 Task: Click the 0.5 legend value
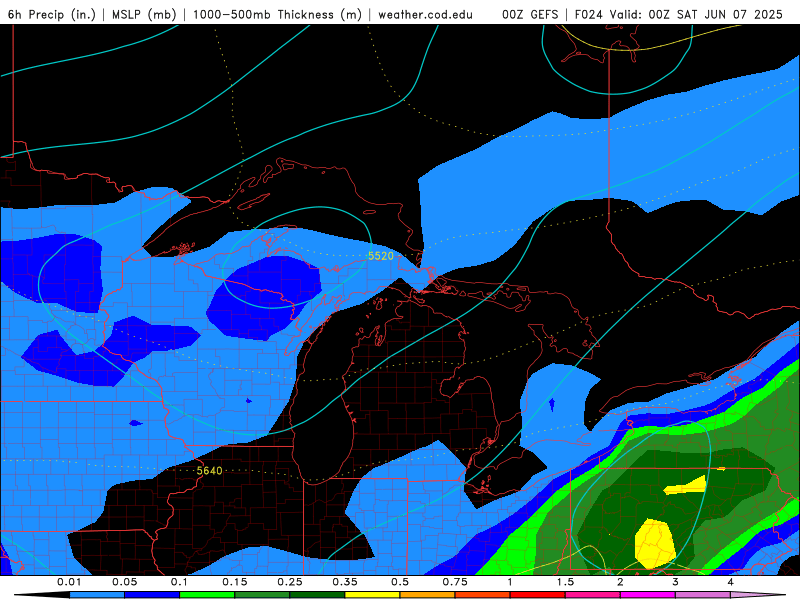[x=400, y=582]
